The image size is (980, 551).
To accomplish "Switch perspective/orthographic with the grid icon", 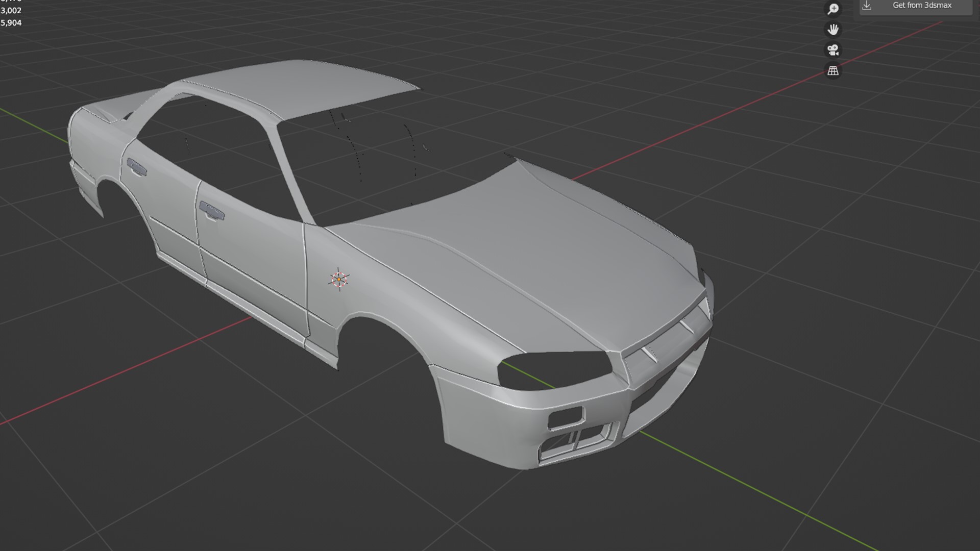I will 833,71.
